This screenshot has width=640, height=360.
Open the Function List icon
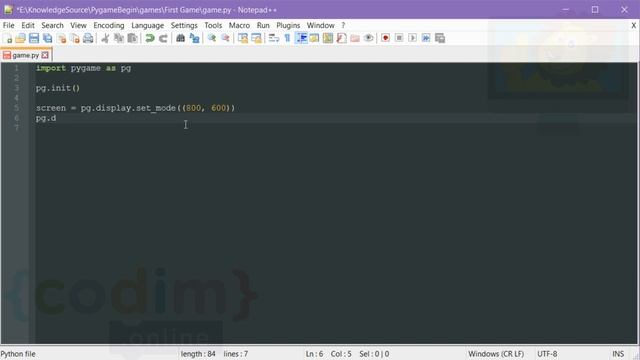(x=342, y=38)
